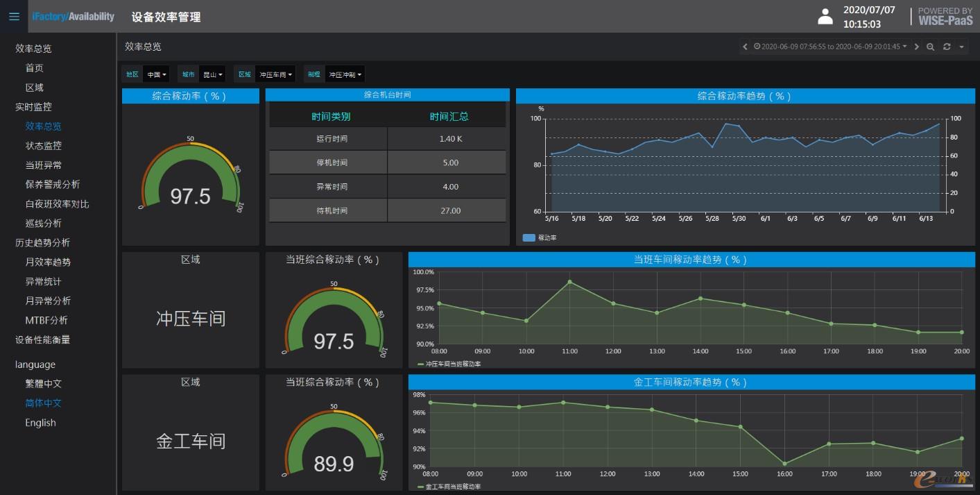This screenshot has width=980, height=495.
Task: Open the 地区 中国 dropdown
Action: [157, 74]
